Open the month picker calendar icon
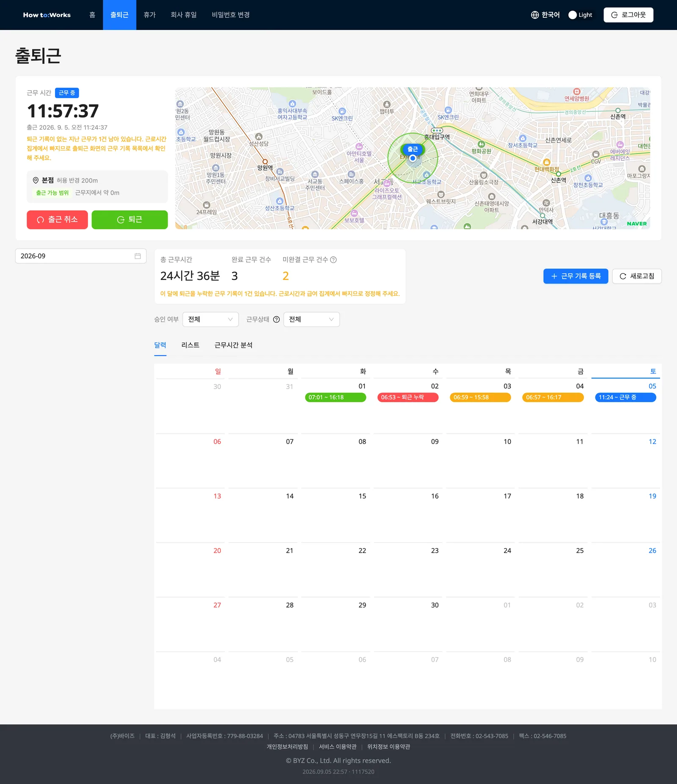This screenshot has width=677, height=784. point(138,256)
